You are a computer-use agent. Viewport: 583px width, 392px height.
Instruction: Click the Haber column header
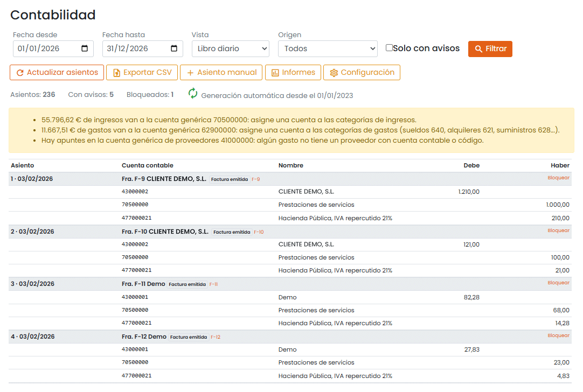coord(560,166)
